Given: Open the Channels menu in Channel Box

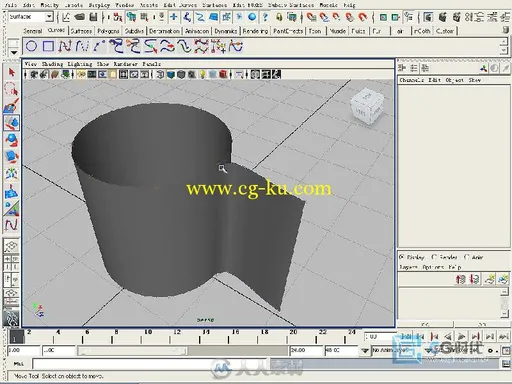Looking at the screenshot, I should click(412, 80).
